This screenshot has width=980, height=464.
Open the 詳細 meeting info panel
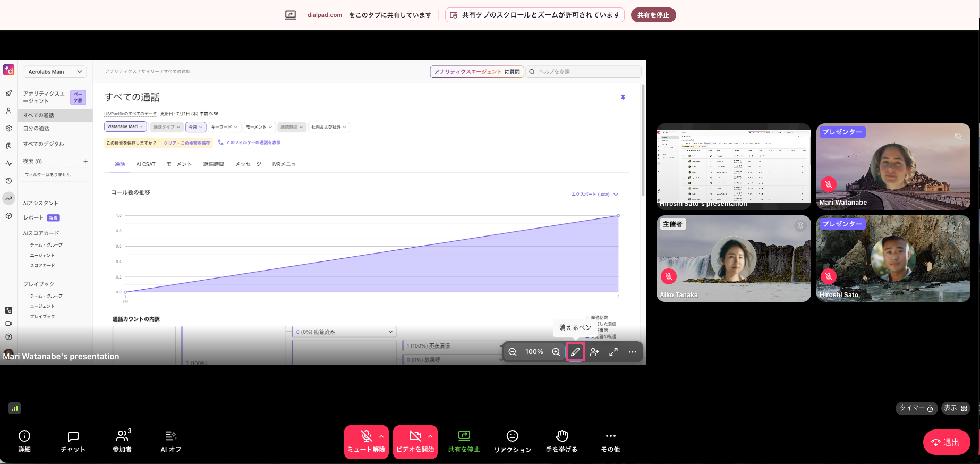[24, 442]
